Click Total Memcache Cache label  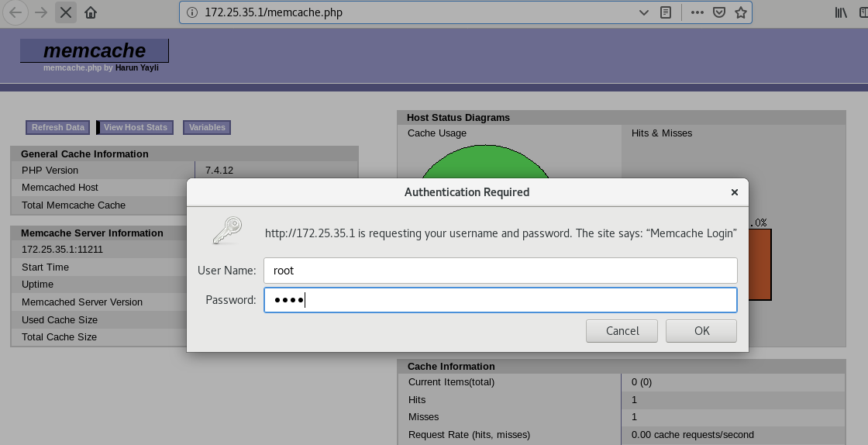coord(74,205)
